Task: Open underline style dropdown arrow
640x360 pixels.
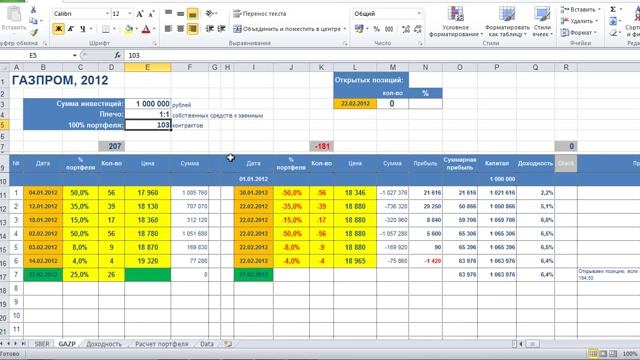Action: [x=91, y=29]
